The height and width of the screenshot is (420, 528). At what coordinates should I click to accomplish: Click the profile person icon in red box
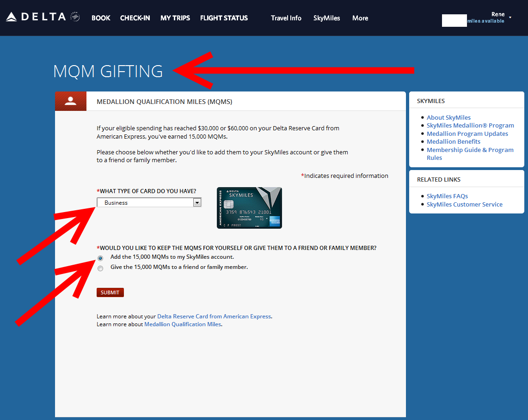click(x=71, y=101)
